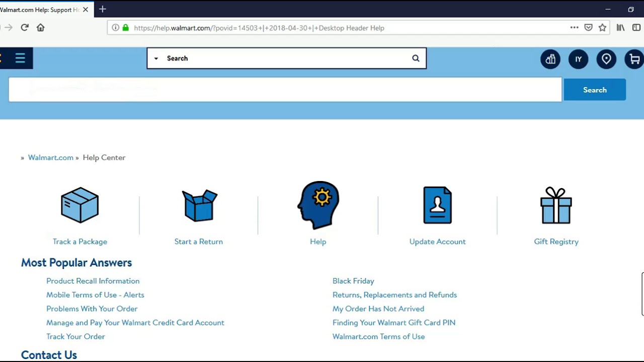
Task: Open Mobile Terms of Use - Alerts
Action: pyautogui.click(x=95, y=295)
